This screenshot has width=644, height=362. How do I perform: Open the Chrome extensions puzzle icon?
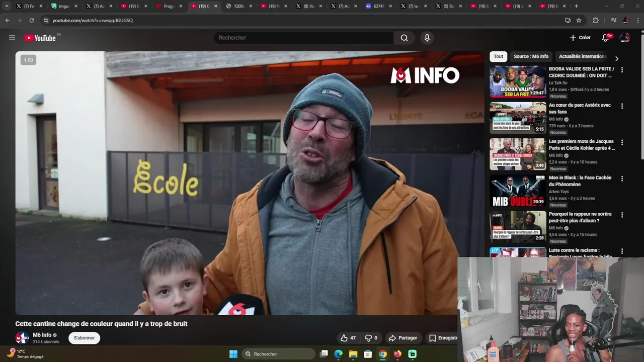596,20
